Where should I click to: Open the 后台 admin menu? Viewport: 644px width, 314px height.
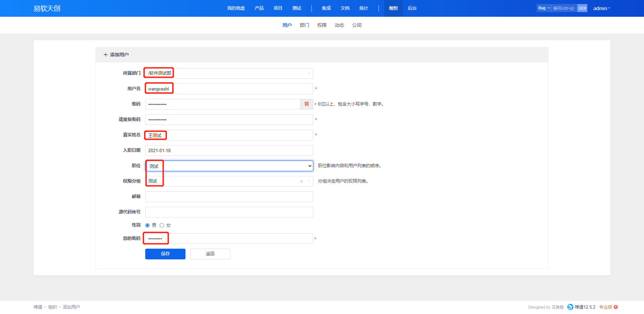pyautogui.click(x=412, y=8)
